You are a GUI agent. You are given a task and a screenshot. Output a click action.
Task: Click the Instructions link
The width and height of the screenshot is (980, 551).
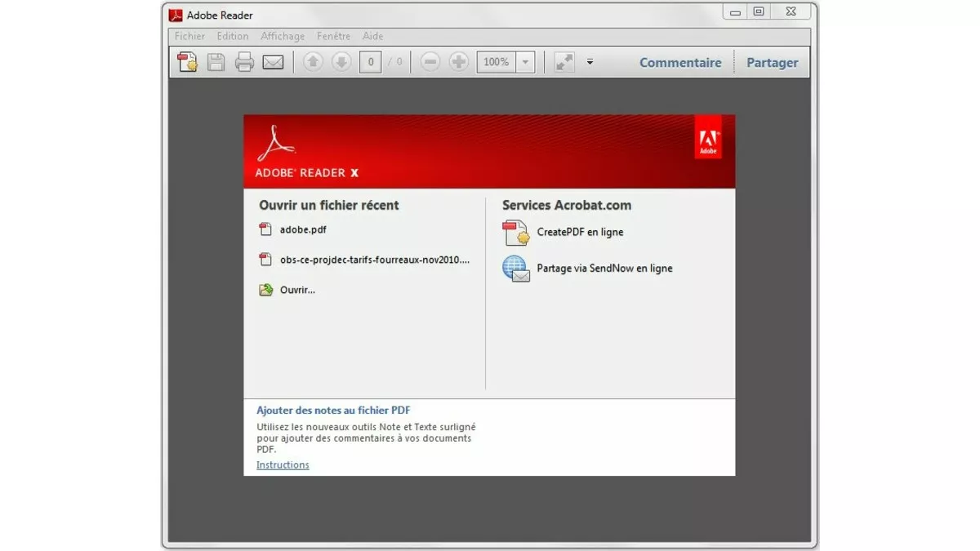(x=282, y=464)
